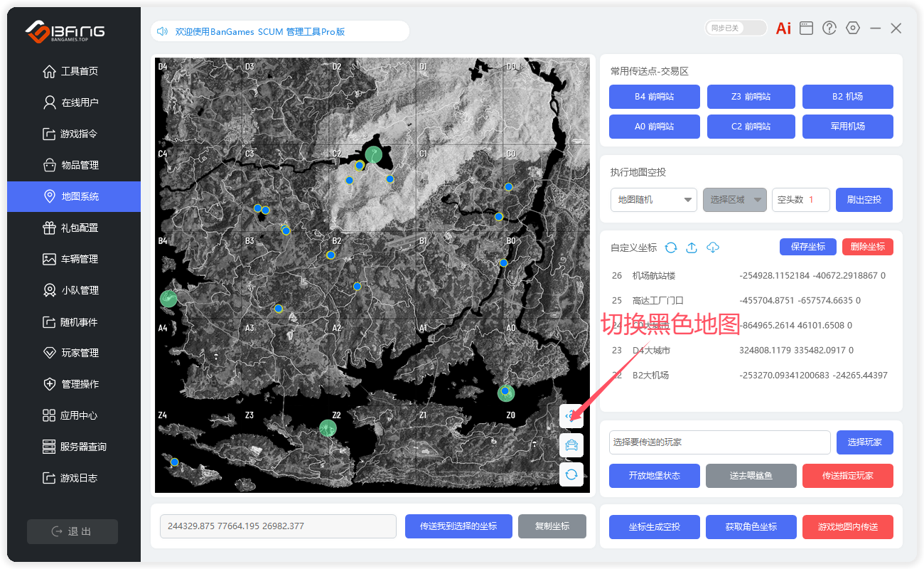Switch to black map using the map toggle icon

tap(571, 417)
